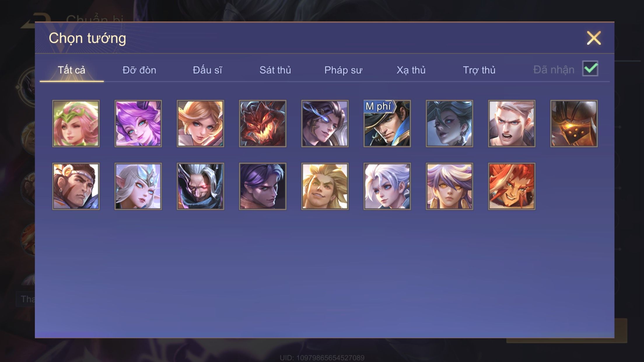Screen dimensions: 644x362
Task: Switch to the 'Đỡ đòn' tab
Action: (x=139, y=70)
